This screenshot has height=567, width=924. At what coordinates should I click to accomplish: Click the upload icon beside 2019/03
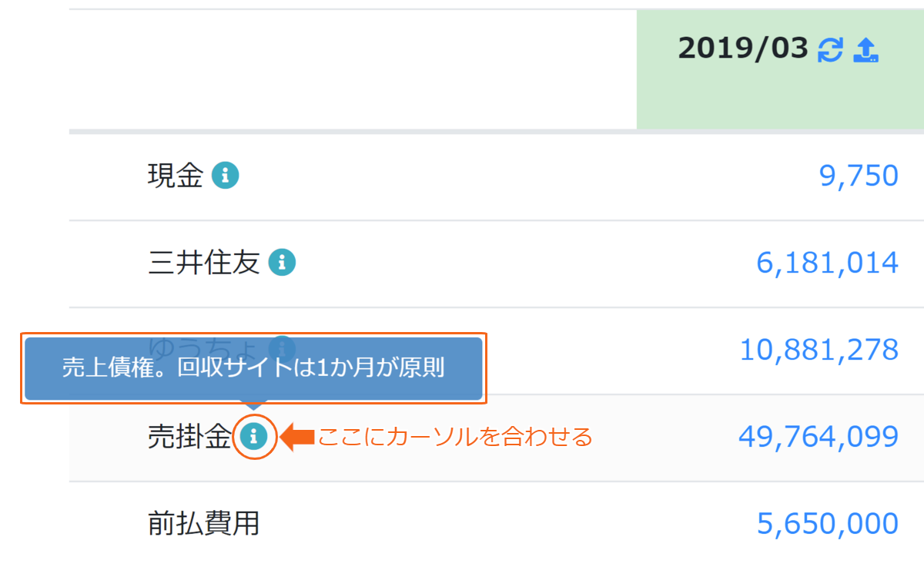pos(866,50)
